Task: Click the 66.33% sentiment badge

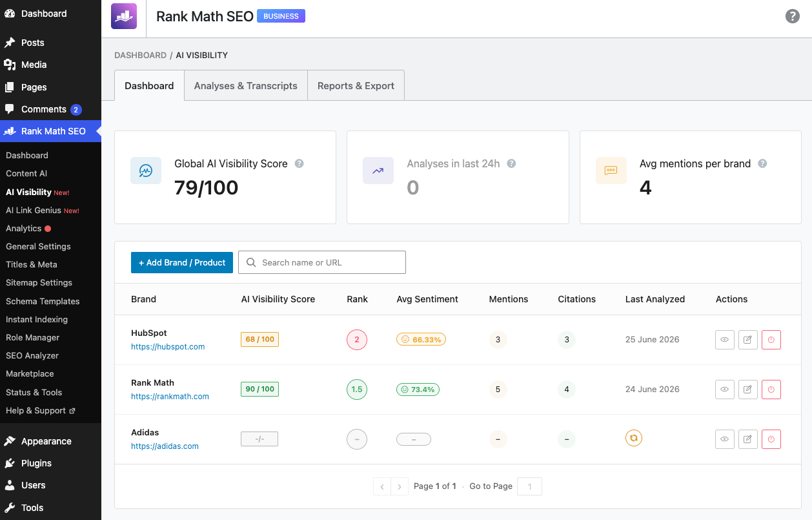Action: point(421,339)
